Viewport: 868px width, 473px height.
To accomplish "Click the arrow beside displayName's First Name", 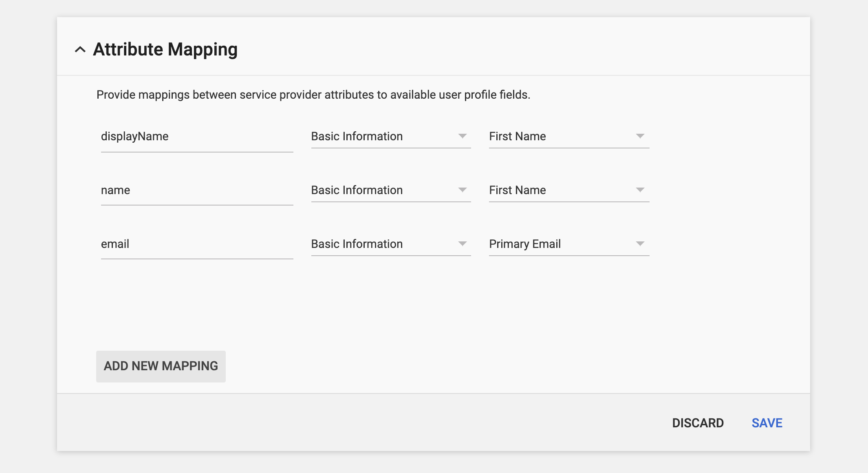I will (640, 136).
